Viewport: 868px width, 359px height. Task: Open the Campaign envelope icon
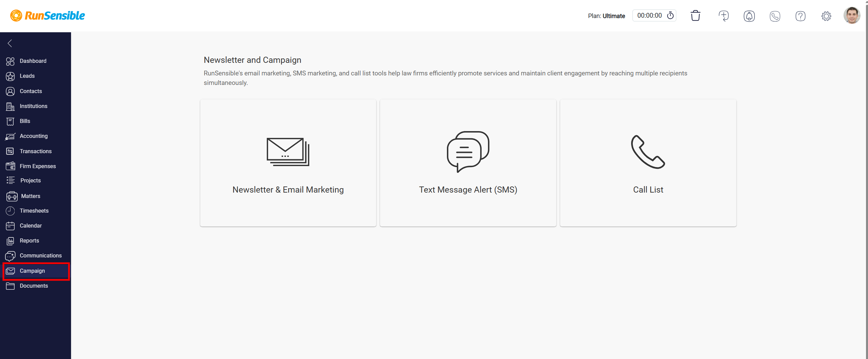(10, 271)
